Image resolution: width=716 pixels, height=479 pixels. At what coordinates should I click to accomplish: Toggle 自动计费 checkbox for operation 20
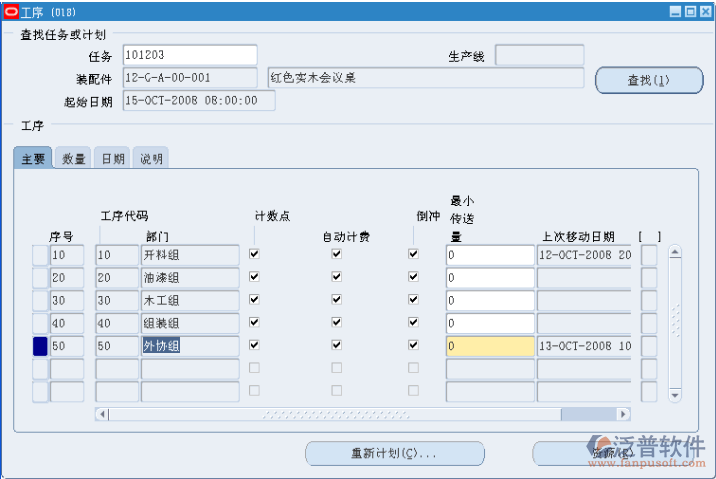click(337, 278)
